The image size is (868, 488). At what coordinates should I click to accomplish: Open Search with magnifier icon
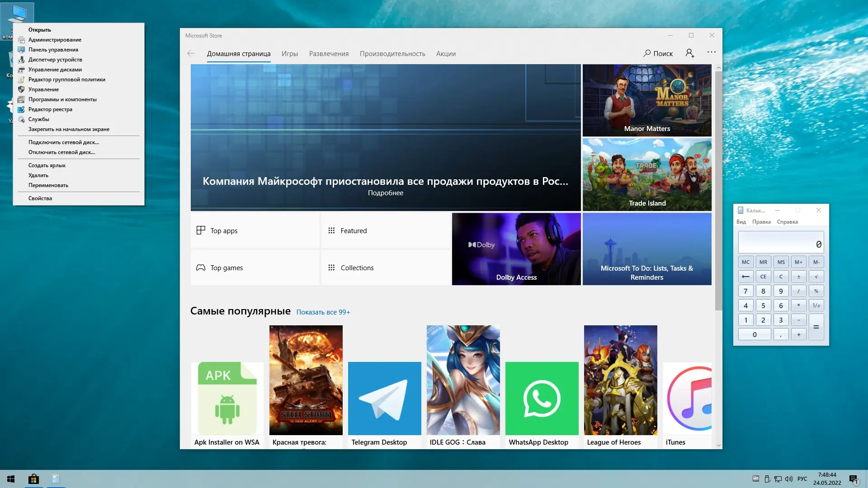click(x=658, y=53)
